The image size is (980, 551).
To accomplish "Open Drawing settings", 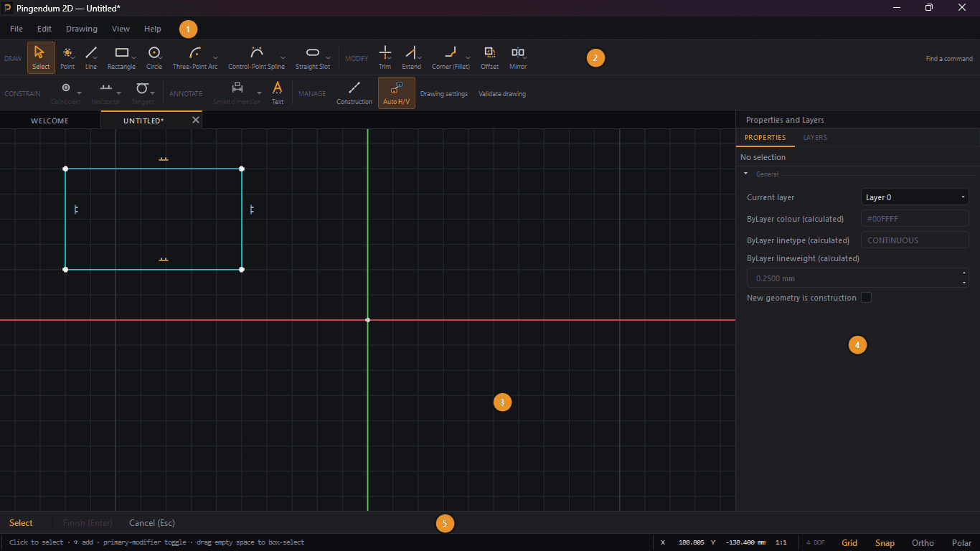I will (444, 94).
